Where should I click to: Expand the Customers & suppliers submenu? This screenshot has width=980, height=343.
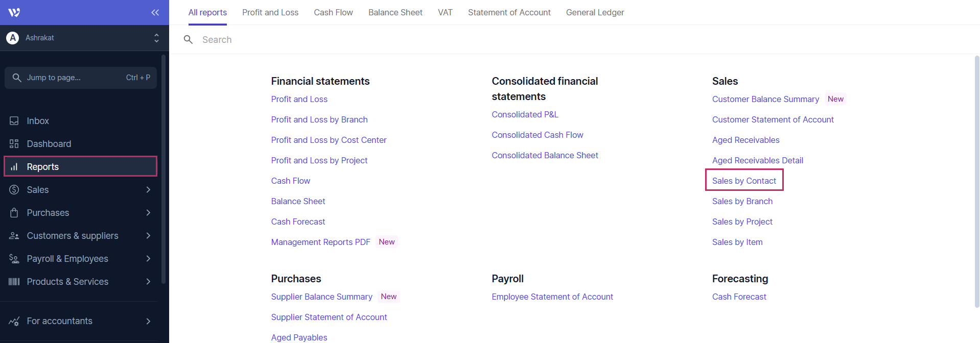pyautogui.click(x=148, y=236)
